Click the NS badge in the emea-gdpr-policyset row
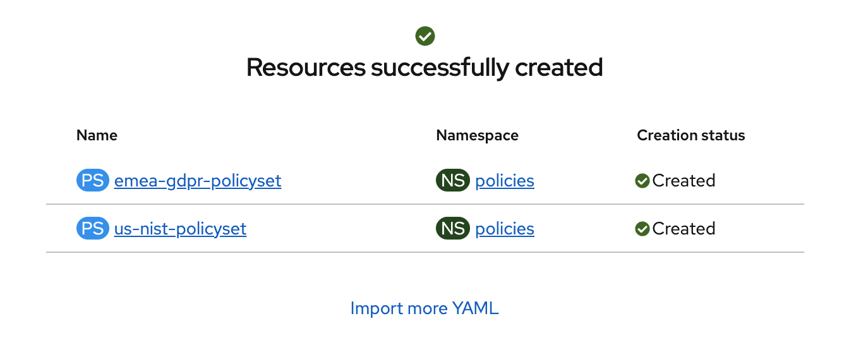Viewport: 868px width, 359px height. [453, 181]
